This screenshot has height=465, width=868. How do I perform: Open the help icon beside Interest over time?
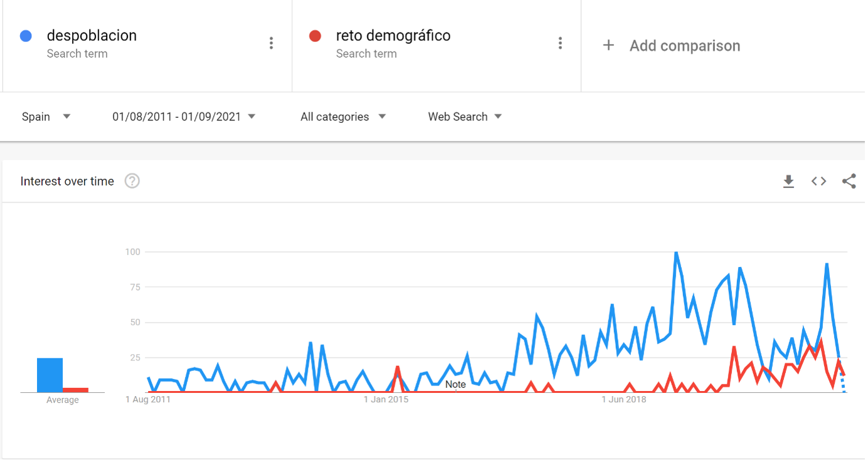pos(132,181)
